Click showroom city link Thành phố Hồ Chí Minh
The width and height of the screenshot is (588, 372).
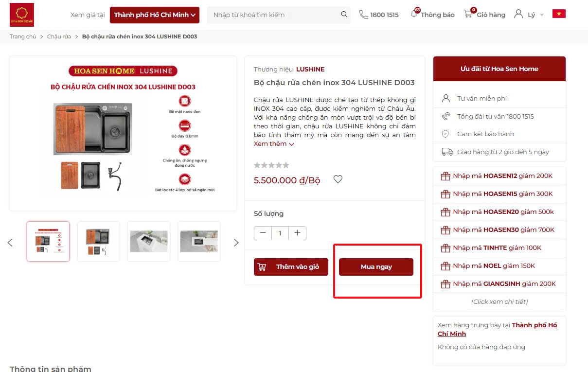pos(497,329)
